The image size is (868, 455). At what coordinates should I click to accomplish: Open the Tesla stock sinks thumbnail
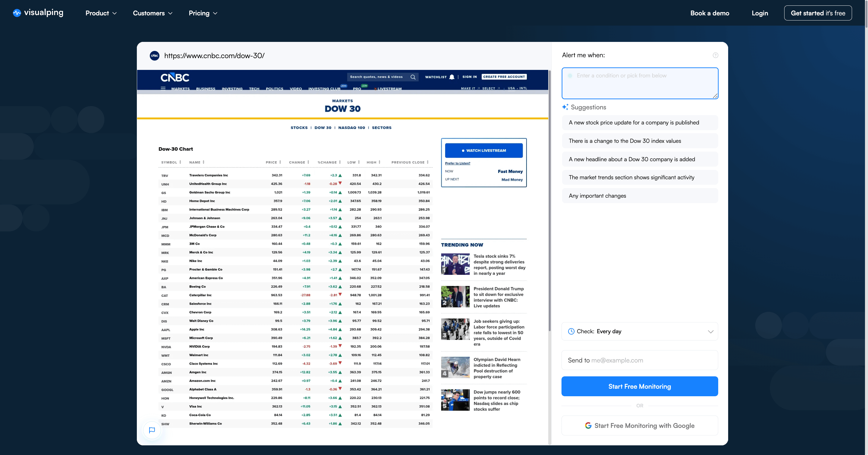(x=455, y=264)
